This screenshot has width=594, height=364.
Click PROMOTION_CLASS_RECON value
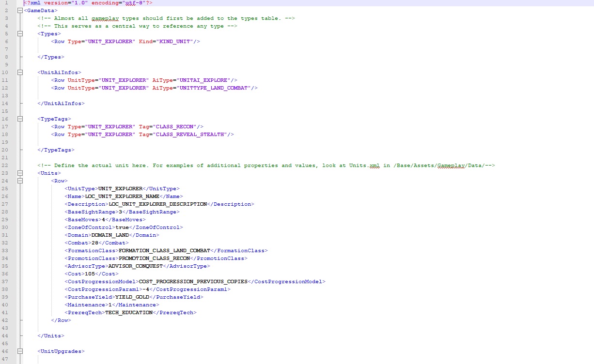pos(155,258)
